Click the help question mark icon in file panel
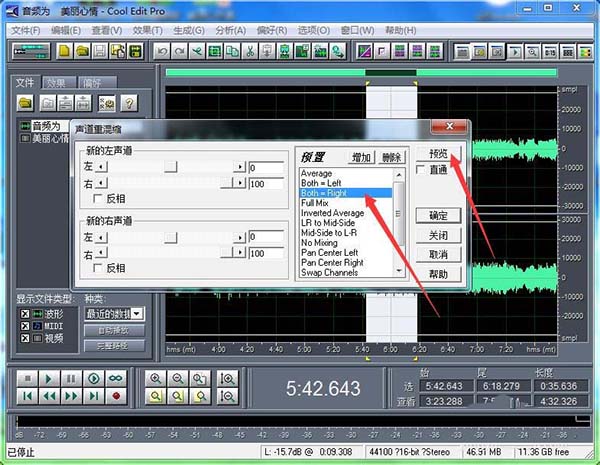Viewport: 600px width, 465px height. click(x=128, y=103)
